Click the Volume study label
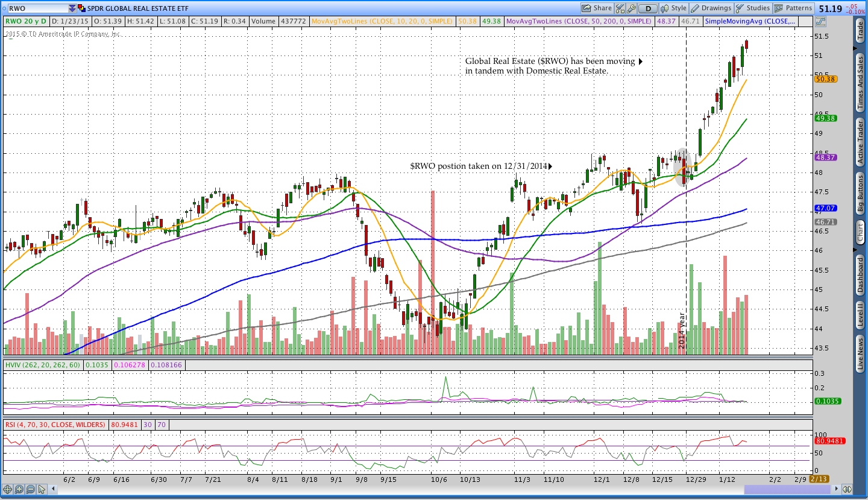868x500 pixels. click(264, 21)
